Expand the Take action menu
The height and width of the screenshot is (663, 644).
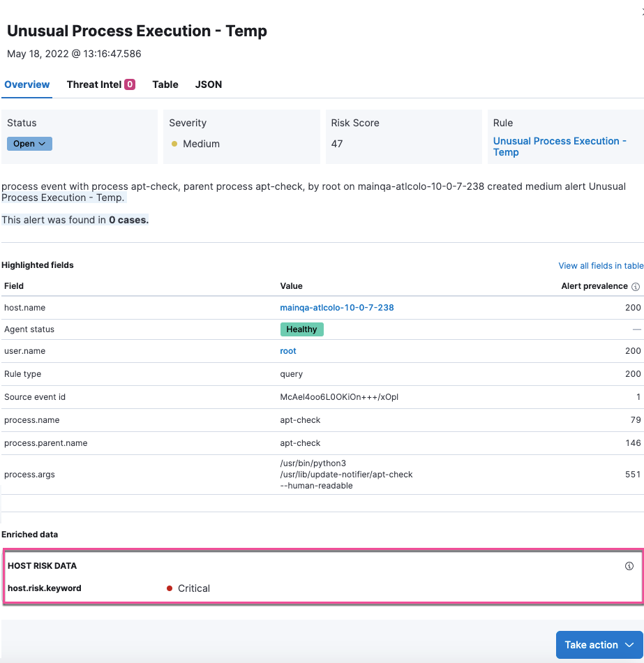599,645
